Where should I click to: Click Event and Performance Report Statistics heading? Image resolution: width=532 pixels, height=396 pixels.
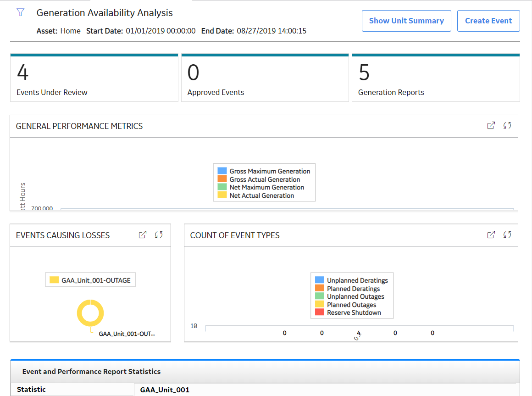91,372
